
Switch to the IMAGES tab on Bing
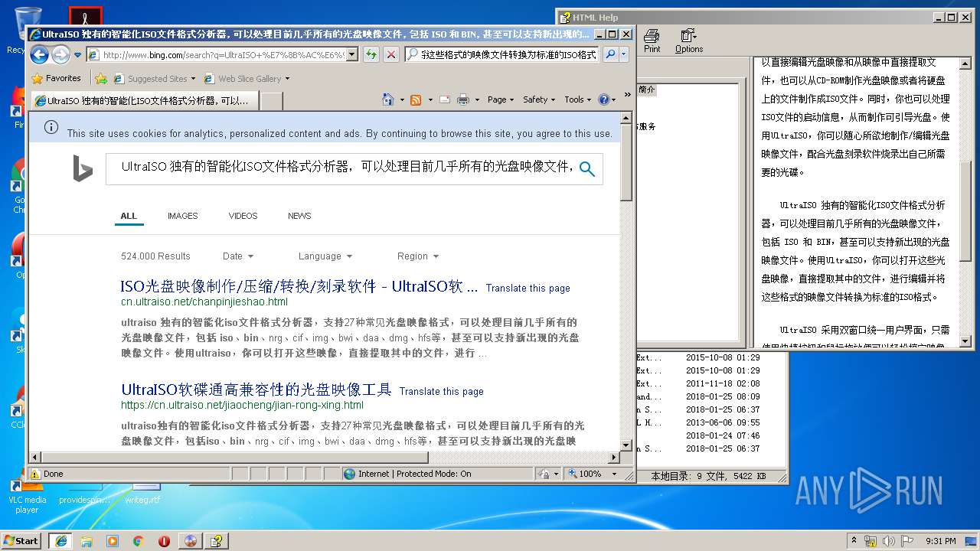pyautogui.click(x=183, y=216)
